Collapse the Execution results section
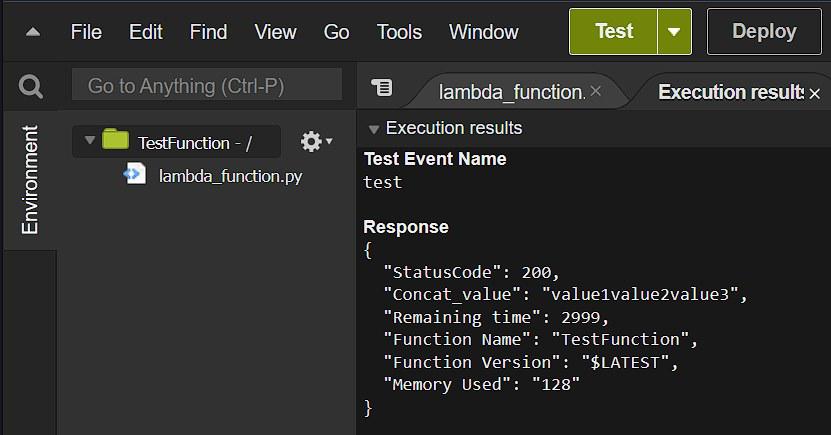831x435 pixels. (x=374, y=129)
